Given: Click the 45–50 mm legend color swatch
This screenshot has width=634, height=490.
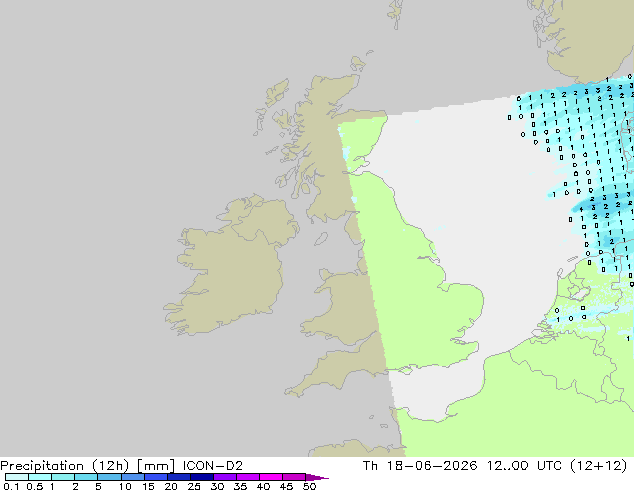Looking at the screenshot, I should [294, 477].
